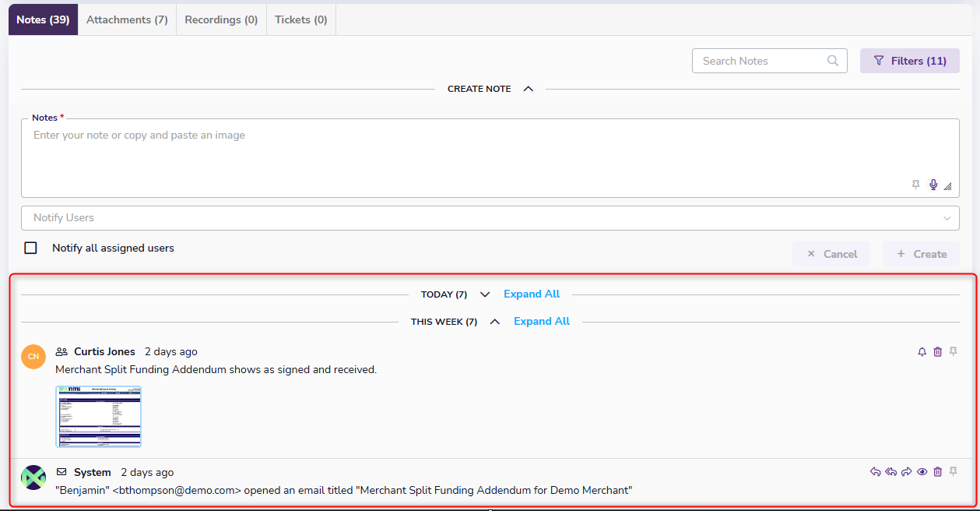The image size is (980, 511).
Task: Click the search magnifier icon in Search Notes
Action: pyautogui.click(x=833, y=61)
